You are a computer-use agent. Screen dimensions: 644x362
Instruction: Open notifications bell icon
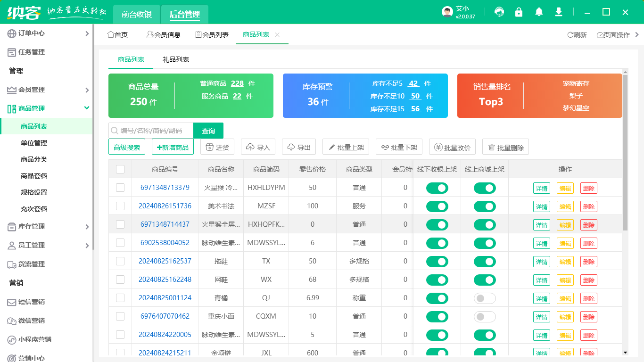click(x=539, y=12)
